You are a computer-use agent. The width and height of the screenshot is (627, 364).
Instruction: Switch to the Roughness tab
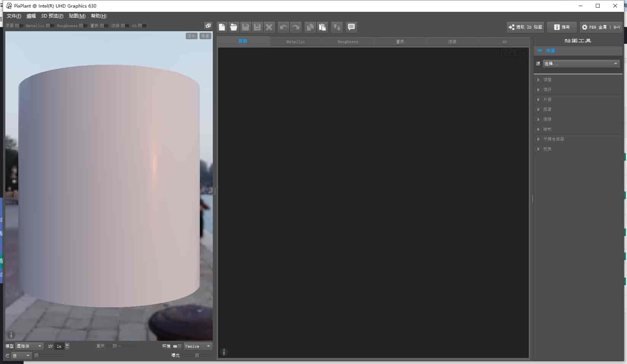[348, 42]
